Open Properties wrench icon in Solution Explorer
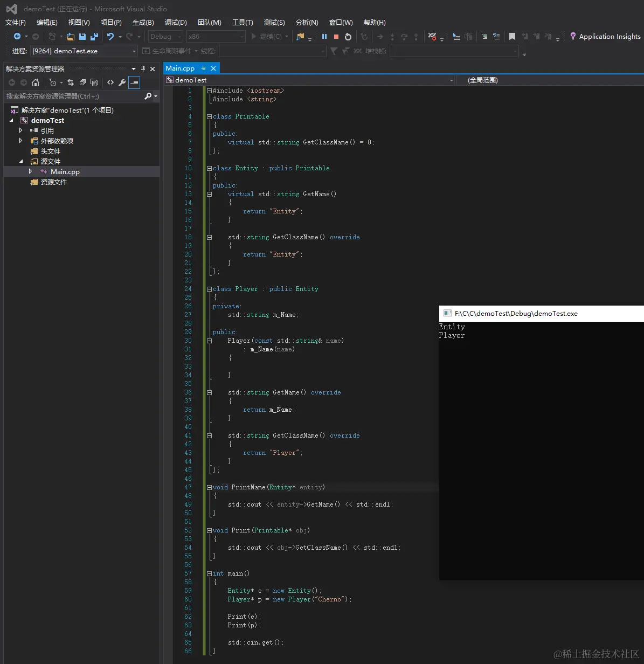644x664 pixels. [122, 82]
